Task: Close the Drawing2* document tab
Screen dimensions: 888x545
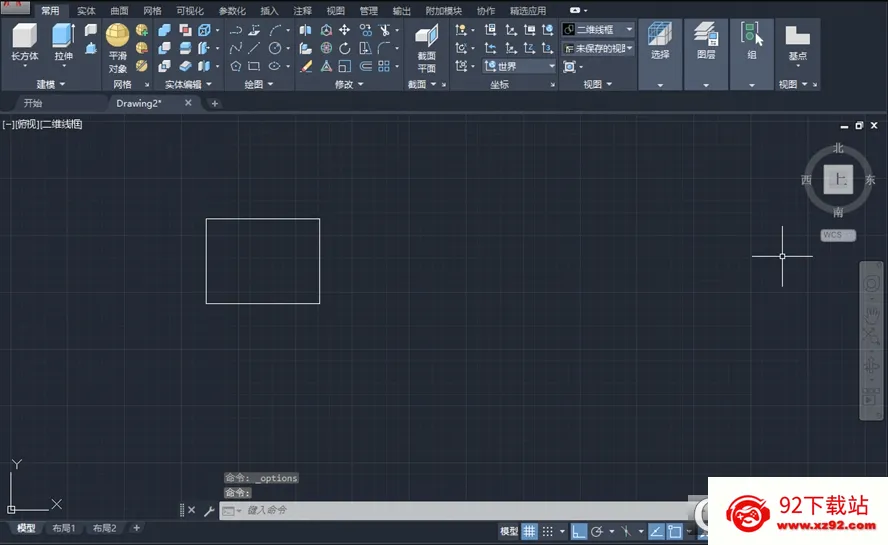Action: 188,103
